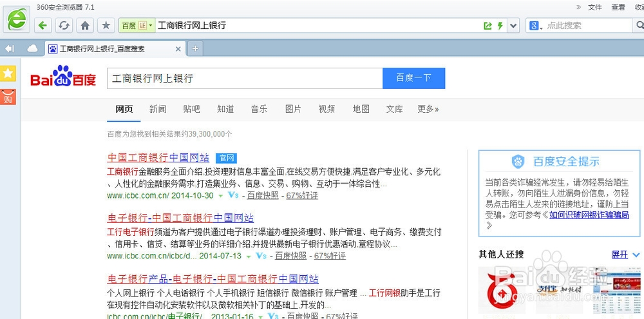
Task: Open the 电子银行产品-电子银行 result link
Action: (x=213, y=278)
